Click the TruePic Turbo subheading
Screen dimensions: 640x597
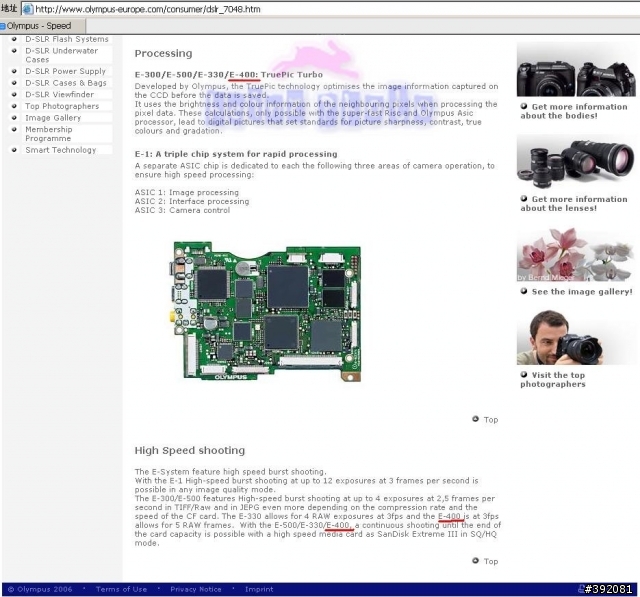[x=229, y=75]
